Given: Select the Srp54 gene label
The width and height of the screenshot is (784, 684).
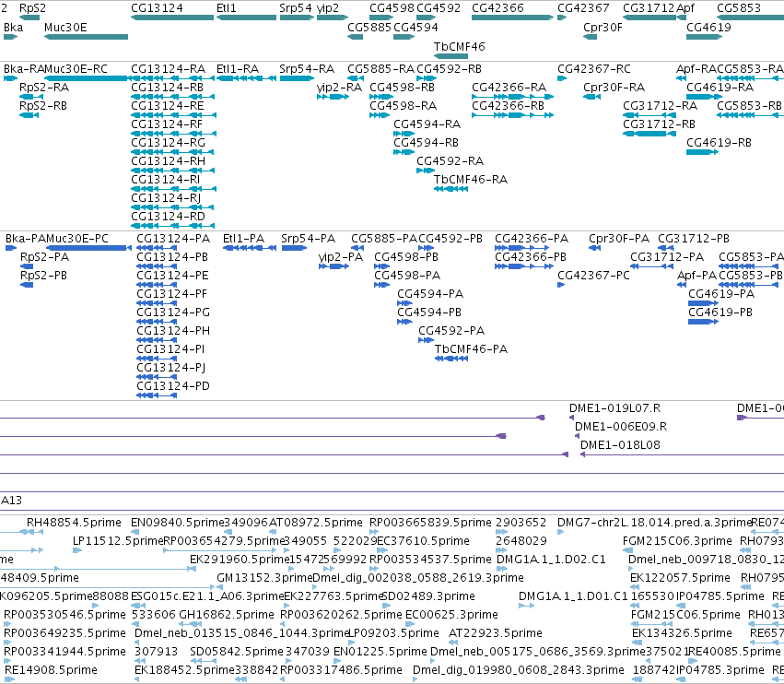Looking at the screenshot, I should pyautogui.click(x=296, y=8).
